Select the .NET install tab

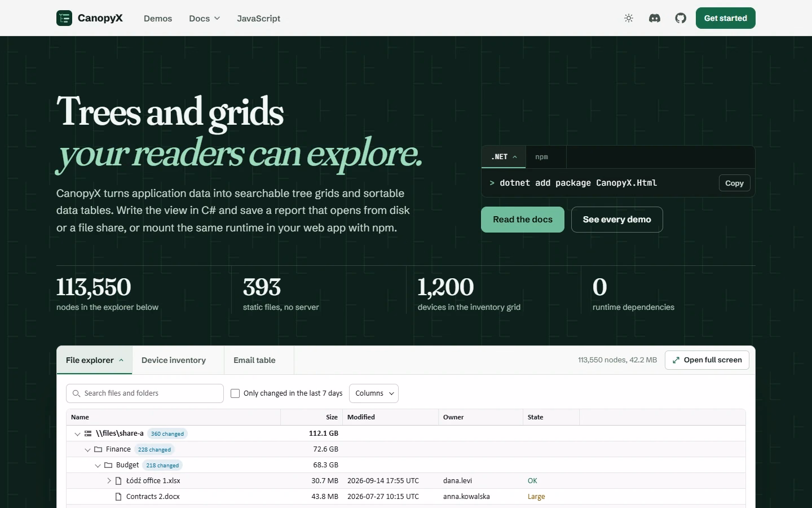pos(504,157)
